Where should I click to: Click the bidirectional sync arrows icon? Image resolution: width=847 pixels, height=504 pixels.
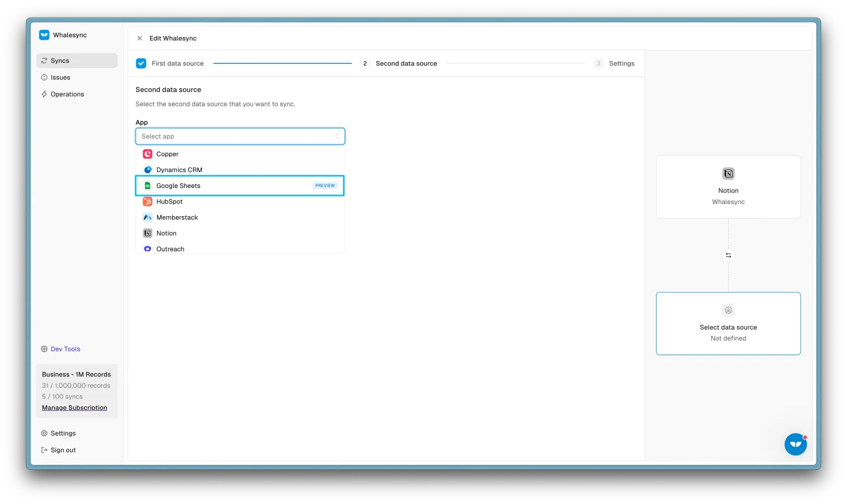point(728,255)
